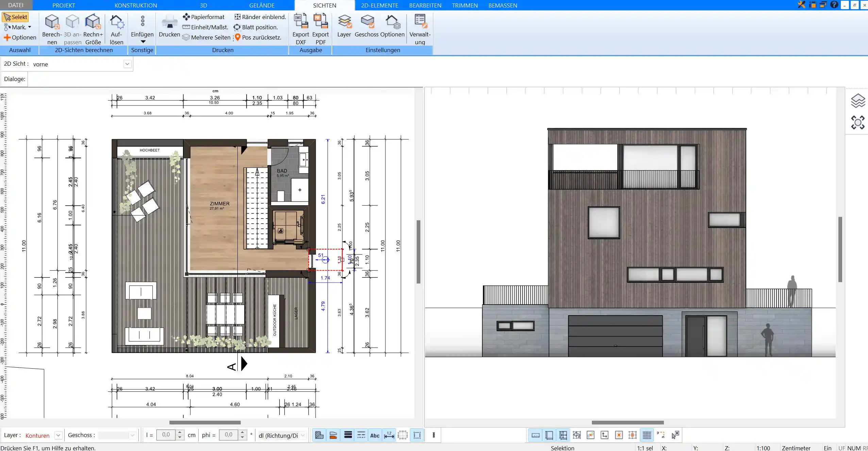Switch to the BEMASSEN tab
This screenshot has height=451, width=868.
coord(503,5)
